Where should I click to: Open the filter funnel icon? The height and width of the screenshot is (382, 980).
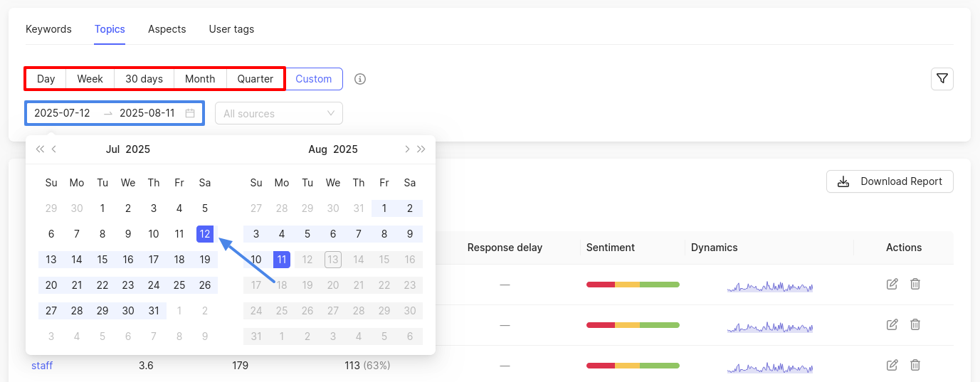click(942, 79)
